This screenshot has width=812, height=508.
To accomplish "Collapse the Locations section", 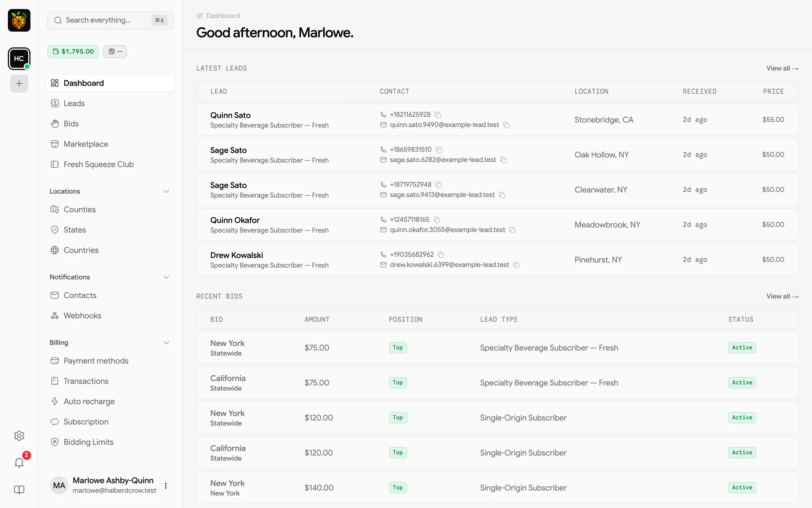I will [x=166, y=191].
